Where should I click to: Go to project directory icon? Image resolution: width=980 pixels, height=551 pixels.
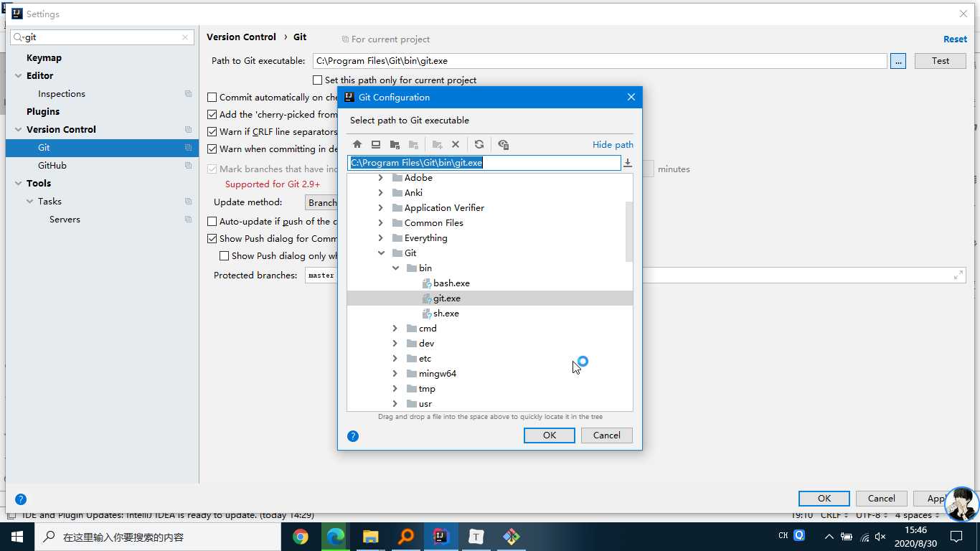tap(395, 144)
